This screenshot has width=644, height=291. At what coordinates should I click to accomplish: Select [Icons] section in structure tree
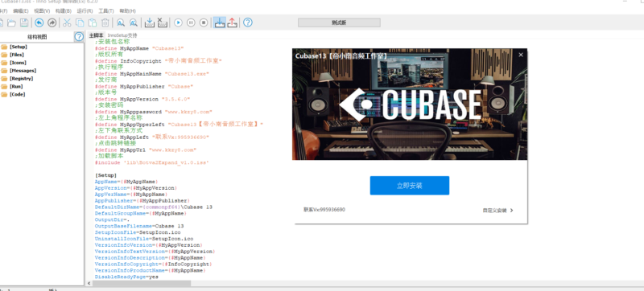(18, 63)
